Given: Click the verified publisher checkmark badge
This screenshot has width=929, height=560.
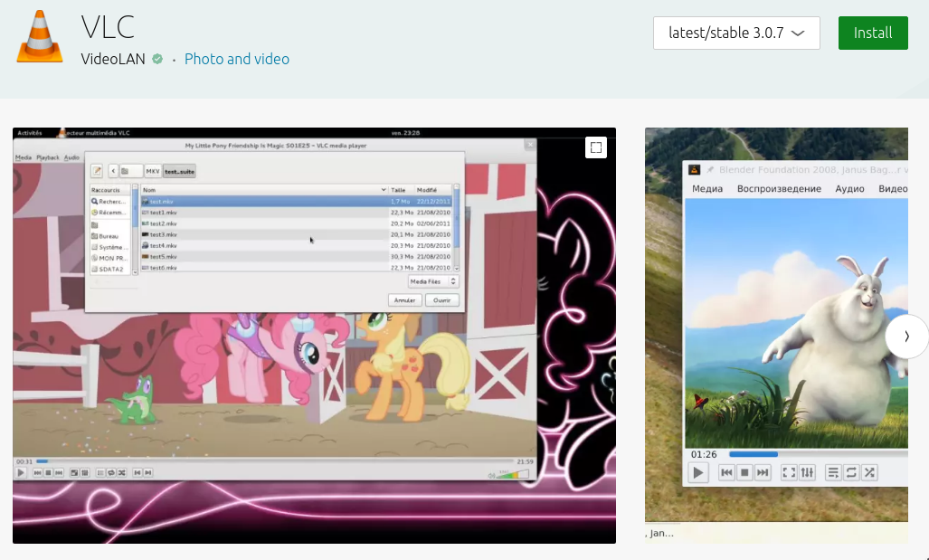Looking at the screenshot, I should (157, 59).
